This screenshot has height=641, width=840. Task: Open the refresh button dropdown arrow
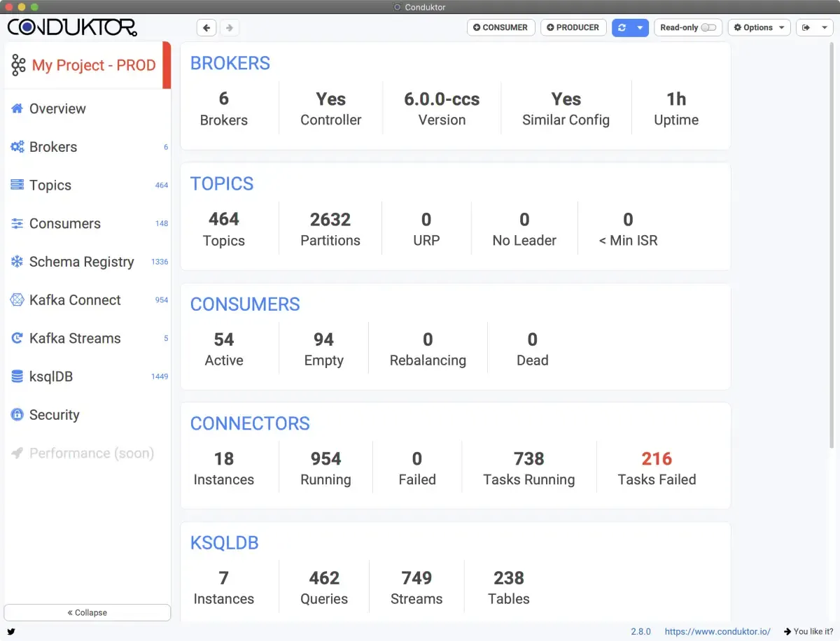click(640, 28)
